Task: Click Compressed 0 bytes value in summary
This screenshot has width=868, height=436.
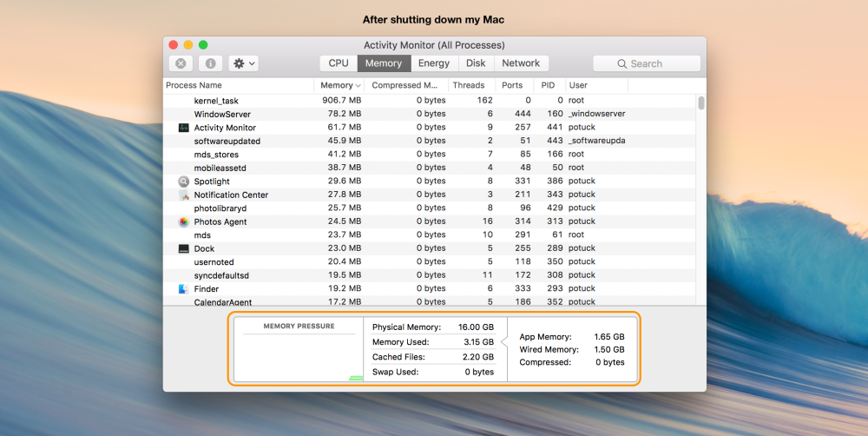Action: pyautogui.click(x=610, y=362)
